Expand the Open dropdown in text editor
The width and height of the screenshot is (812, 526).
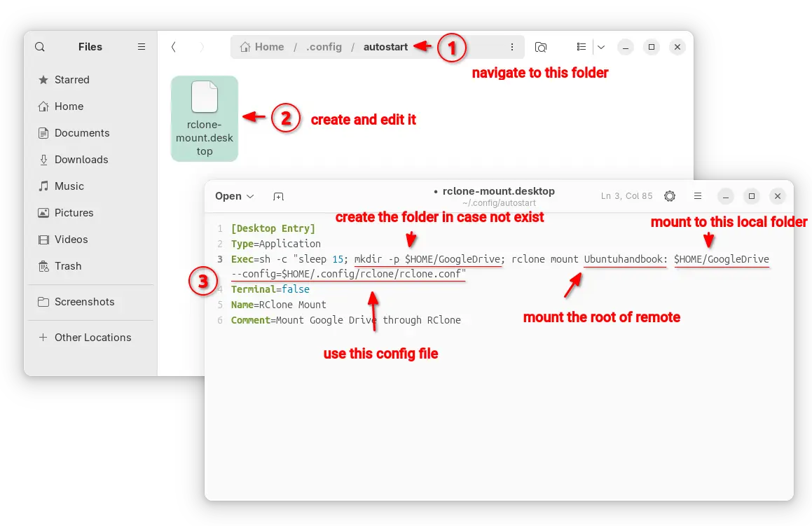click(x=234, y=196)
